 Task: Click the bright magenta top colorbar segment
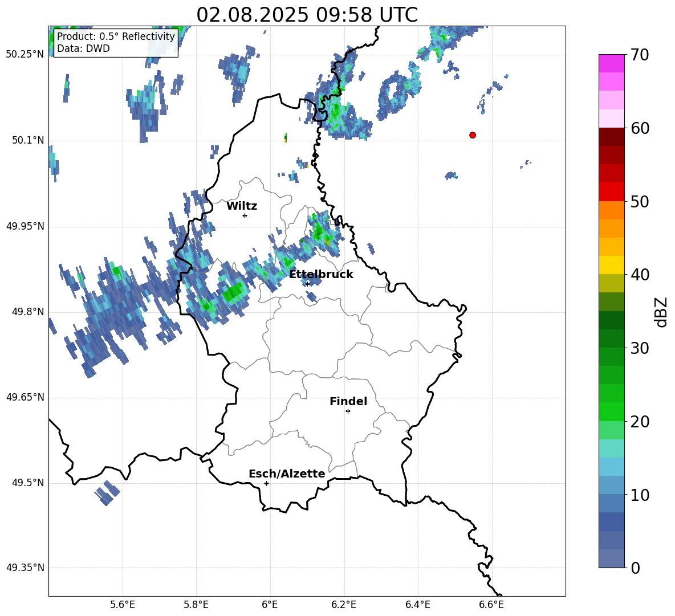611,64
